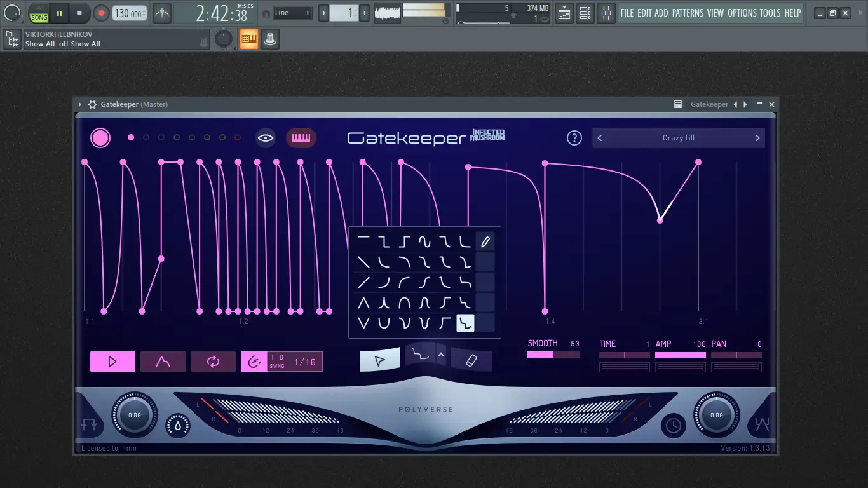Pick the straight ascending diagonal shape
This screenshot has width=868, height=488.
click(363, 282)
